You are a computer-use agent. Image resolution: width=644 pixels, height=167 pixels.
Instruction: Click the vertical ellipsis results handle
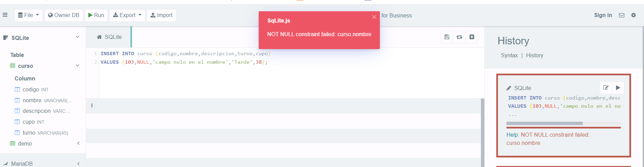coord(92,106)
